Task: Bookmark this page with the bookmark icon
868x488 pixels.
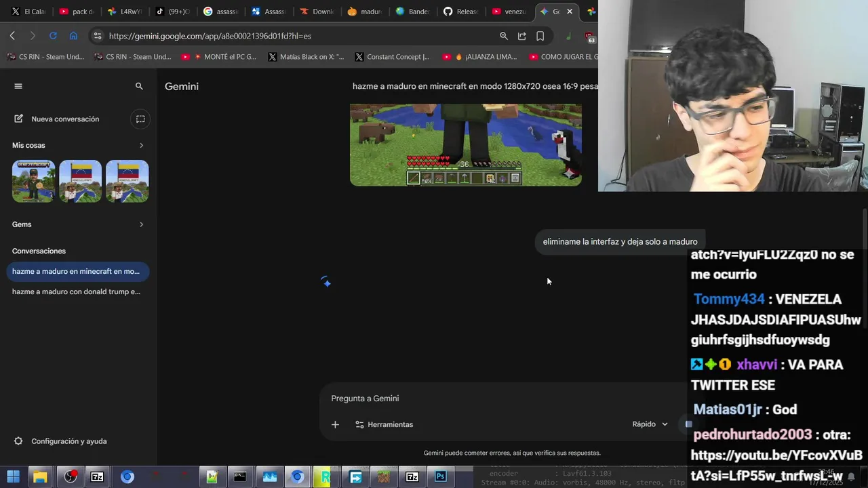Action: click(540, 36)
